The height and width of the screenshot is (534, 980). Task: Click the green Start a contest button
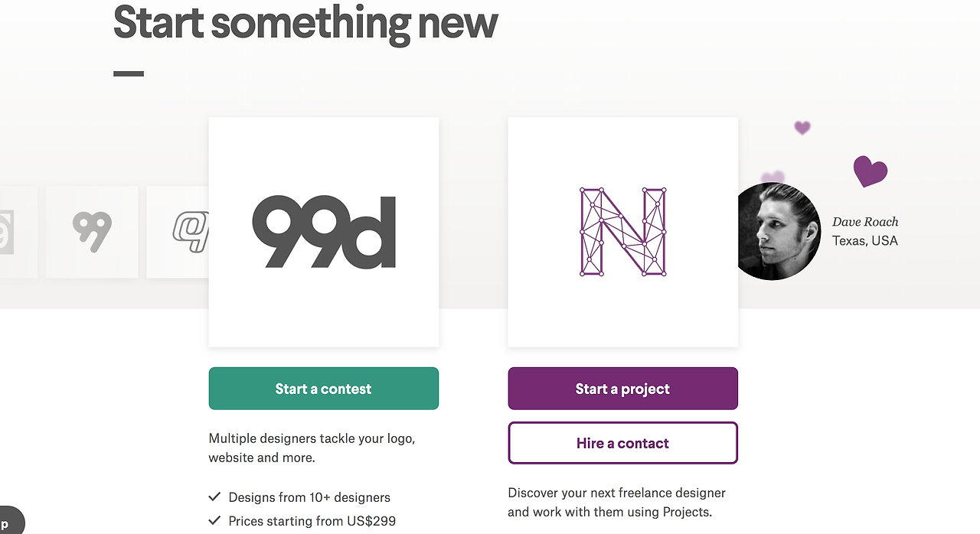[324, 389]
